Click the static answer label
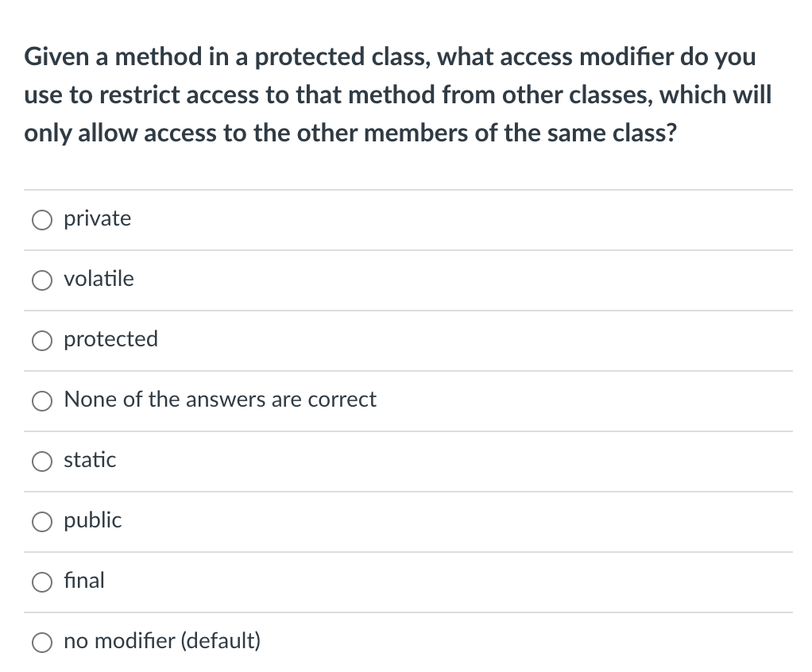The height and width of the screenshot is (672, 812). coord(90,460)
